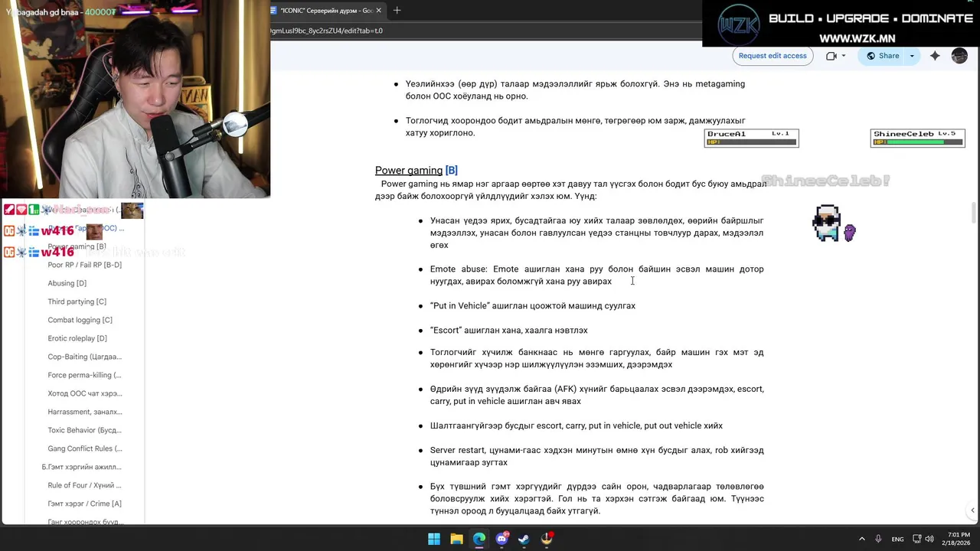Screen dimensions: 980x551
Task: Jump to Хотод OOC чат outline entry
Action: pyautogui.click(x=84, y=393)
